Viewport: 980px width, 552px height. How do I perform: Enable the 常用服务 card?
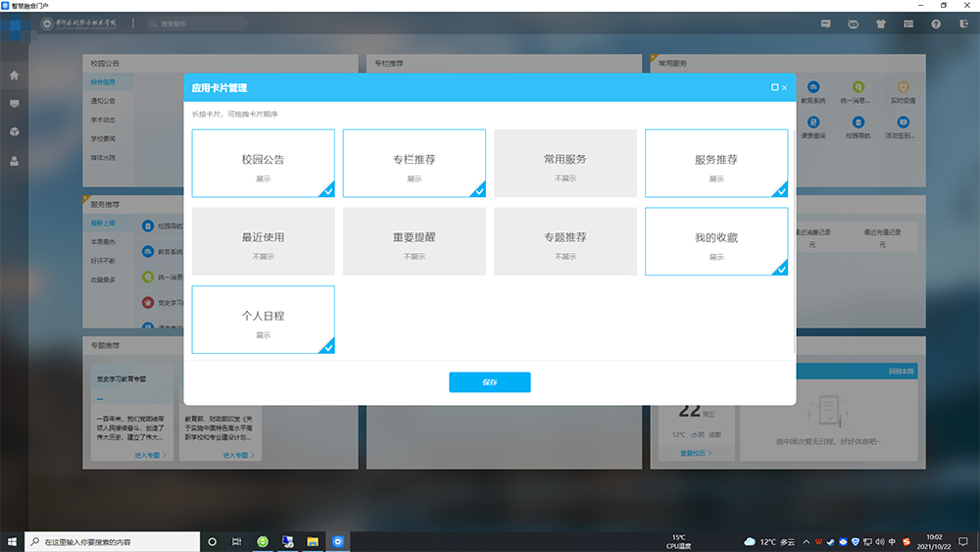coord(564,164)
